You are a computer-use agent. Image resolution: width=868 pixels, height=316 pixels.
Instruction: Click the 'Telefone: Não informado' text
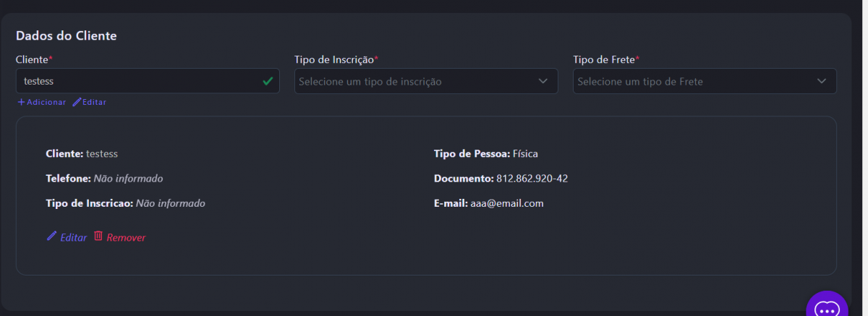(x=104, y=179)
